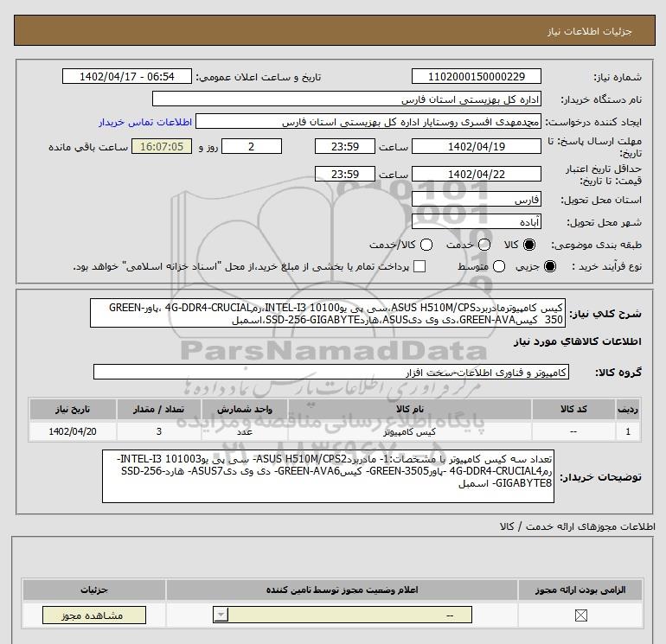This screenshot has width=666, height=644.
Task: Click response deadline date 1402/04/19 field
Action: 476,146
